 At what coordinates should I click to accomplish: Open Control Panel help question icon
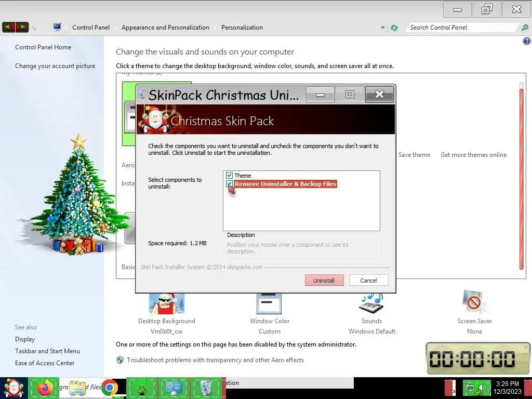tap(527, 42)
